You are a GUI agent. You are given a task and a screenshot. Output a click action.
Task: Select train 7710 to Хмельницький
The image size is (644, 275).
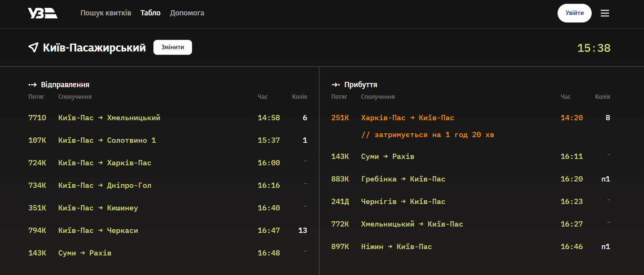click(x=168, y=118)
